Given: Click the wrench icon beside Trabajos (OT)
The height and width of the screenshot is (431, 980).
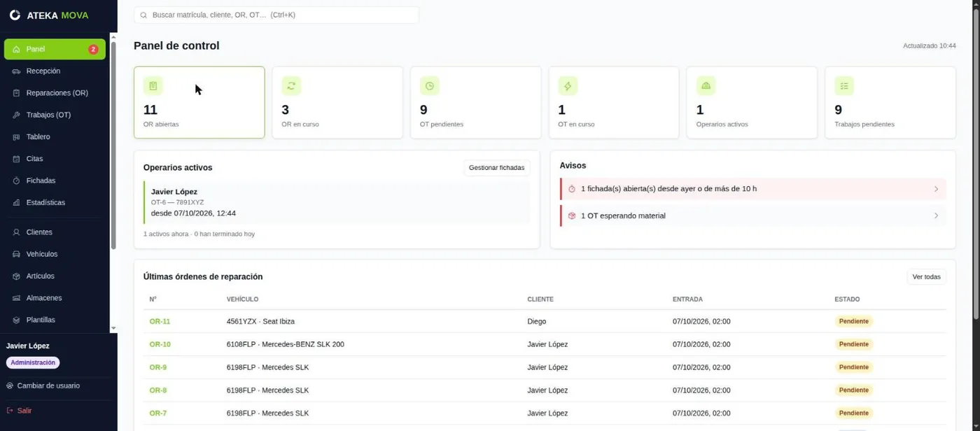Looking at the screenshot, I should 16,115.
